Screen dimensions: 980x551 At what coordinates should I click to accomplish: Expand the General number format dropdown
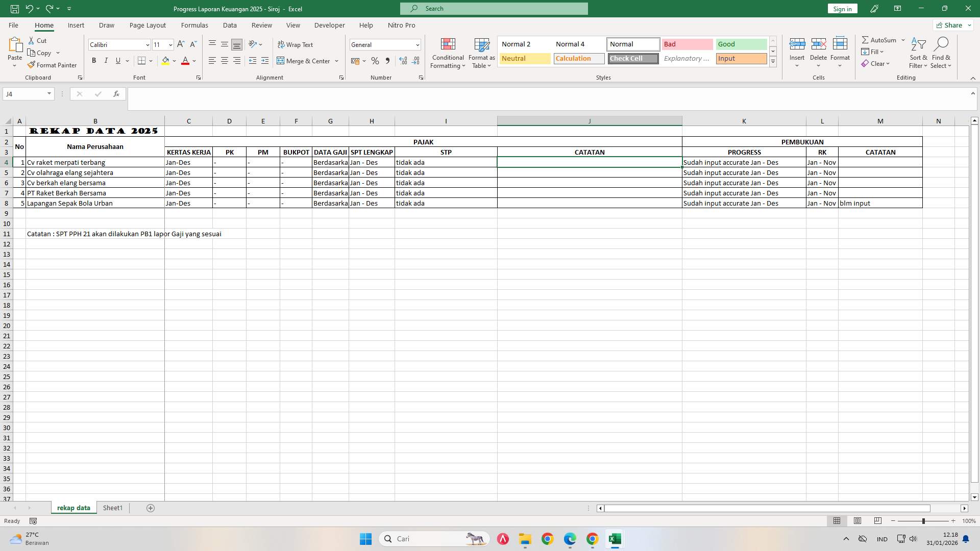(x=417, y=45)
